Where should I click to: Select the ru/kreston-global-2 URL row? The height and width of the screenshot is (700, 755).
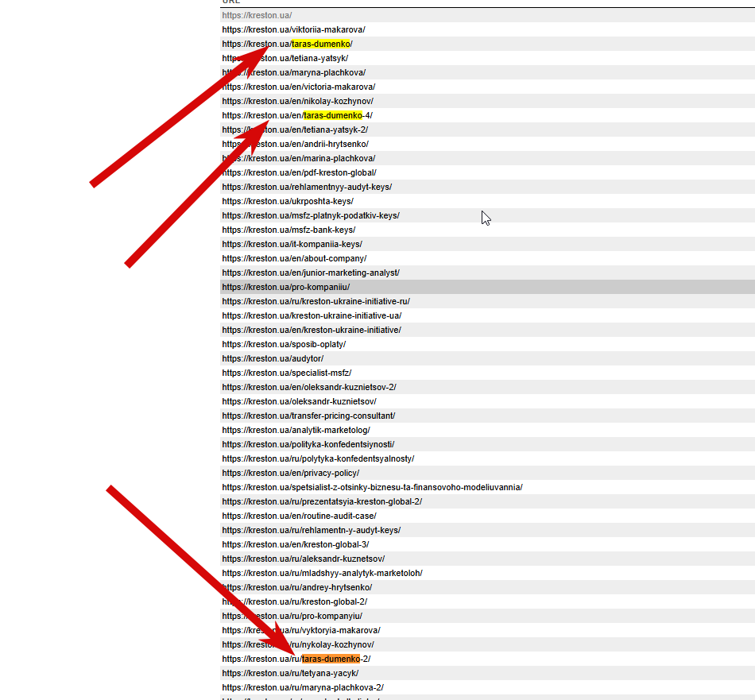coord(487,601)
